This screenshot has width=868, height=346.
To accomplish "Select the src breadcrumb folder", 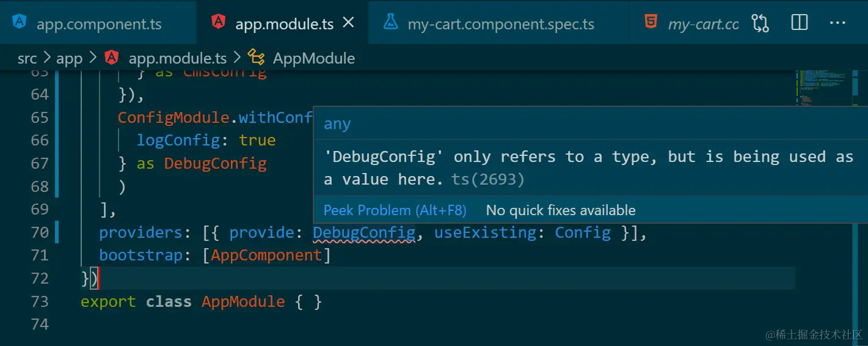I will [x=27, y=59].
